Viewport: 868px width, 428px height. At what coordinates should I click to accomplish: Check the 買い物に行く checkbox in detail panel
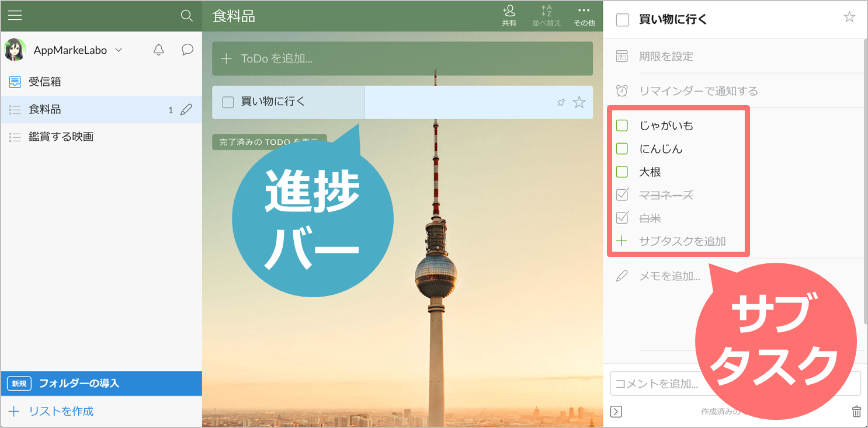point(623,20)
